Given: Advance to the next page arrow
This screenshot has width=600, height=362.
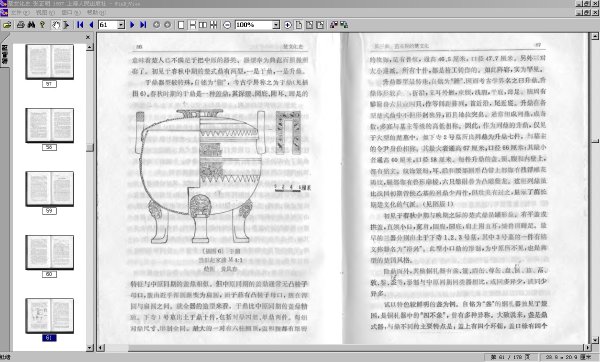Looking at the screenshot, I should click(x=132, y=25).
